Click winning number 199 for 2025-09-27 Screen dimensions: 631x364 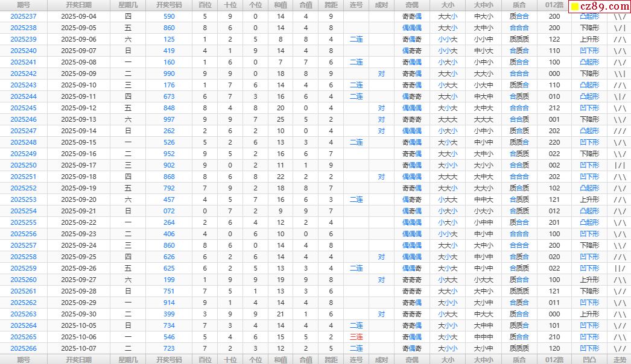pyautogui.click(x=169, y=280)
